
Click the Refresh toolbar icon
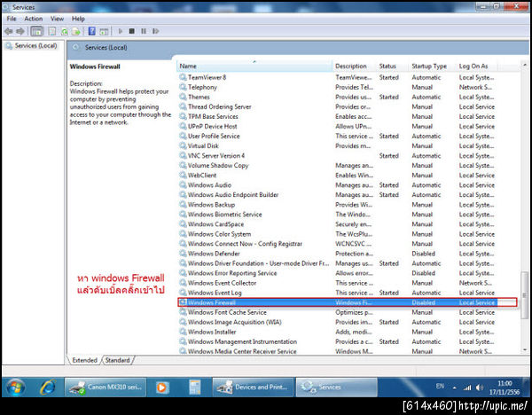[64, 31]
